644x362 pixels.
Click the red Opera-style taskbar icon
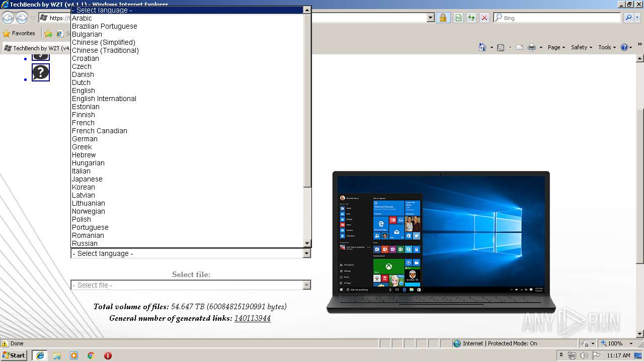coord(108,355)
